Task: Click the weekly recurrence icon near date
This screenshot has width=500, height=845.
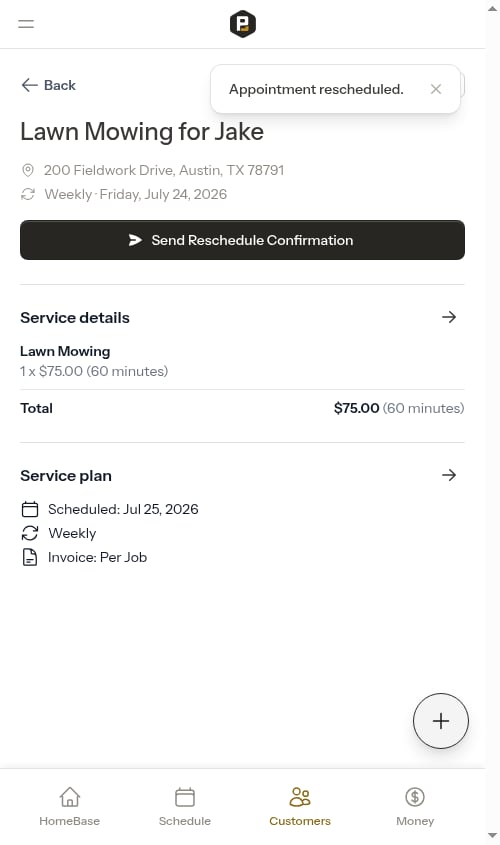Action: coord(27,194)
